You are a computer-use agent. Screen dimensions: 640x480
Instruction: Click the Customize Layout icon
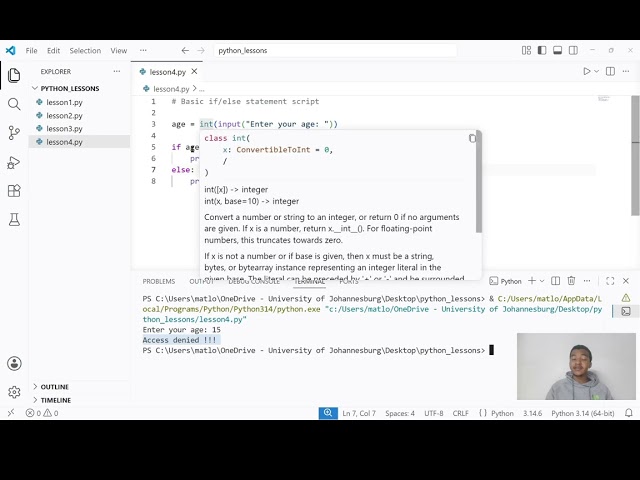pyautogui.click(x=527, y=51)
